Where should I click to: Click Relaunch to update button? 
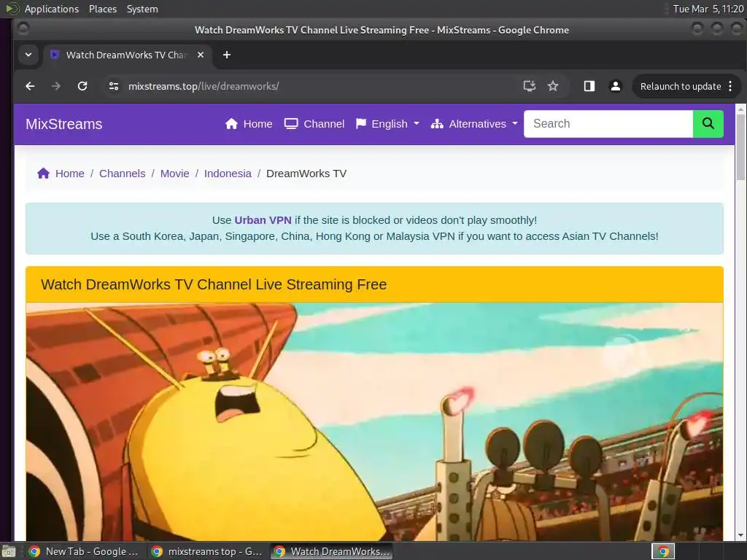[681, 86]
